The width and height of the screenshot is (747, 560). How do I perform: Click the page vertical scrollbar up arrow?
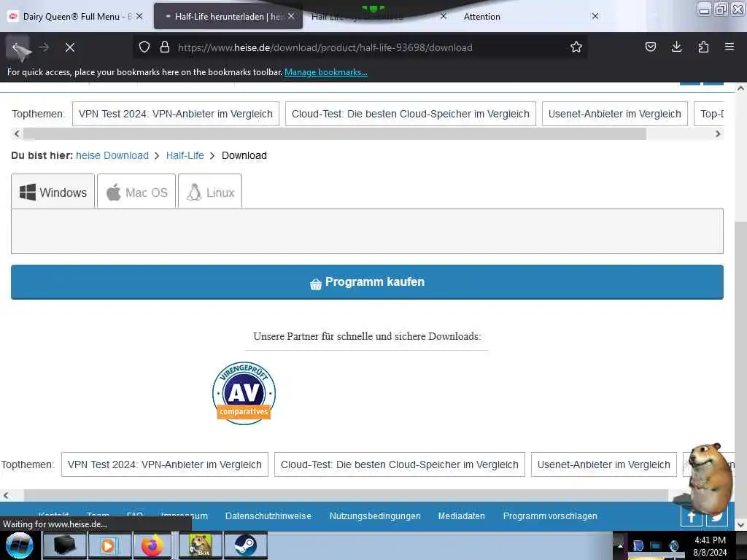(741, 88)
